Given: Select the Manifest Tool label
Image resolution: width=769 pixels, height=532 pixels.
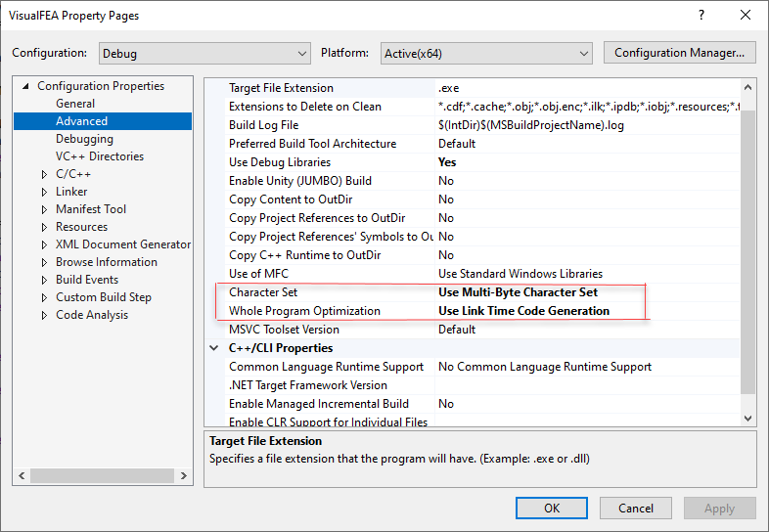Looking at the screenshot, I should point(91,209).
